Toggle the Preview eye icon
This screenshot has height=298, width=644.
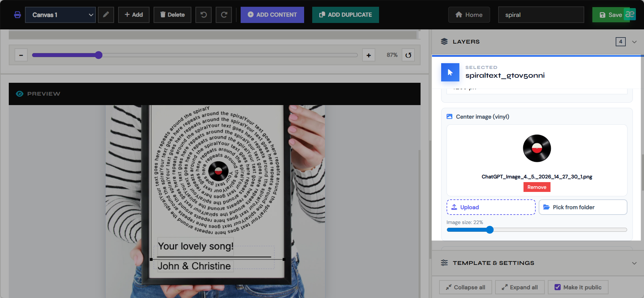click(x=20, y=94)
